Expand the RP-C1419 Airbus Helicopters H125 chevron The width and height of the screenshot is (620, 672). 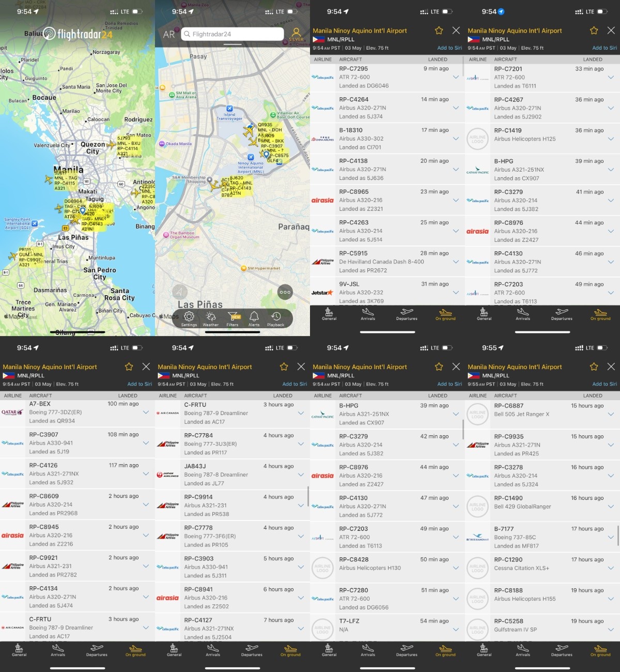pyautogui.click(x=611, y=139)
